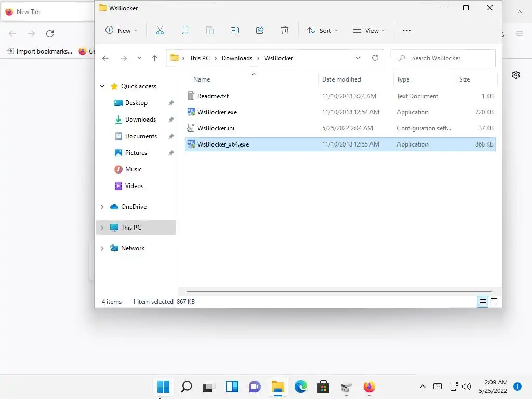The height and width of the screenshot is (399, 532).
Task: Expand the Network tree node
Action: (x=102, y=249)
